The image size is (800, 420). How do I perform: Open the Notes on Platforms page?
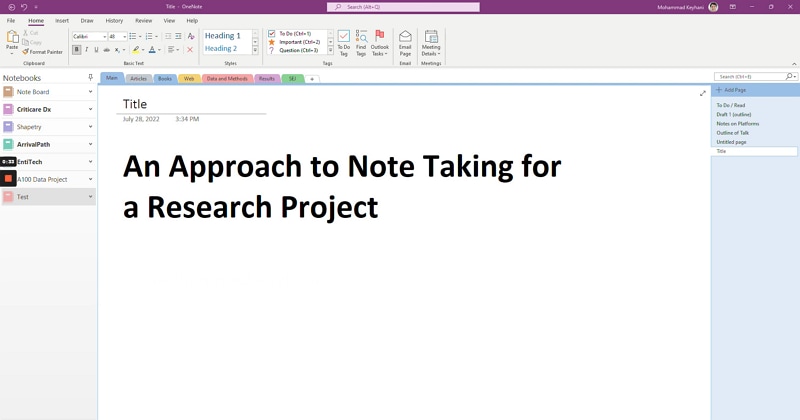pos(738,123)
